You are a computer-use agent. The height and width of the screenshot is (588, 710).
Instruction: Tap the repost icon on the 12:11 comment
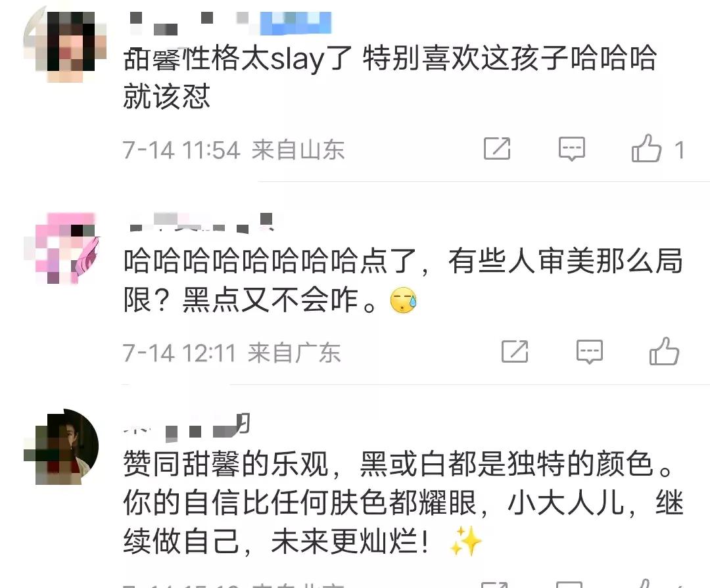point(515,351)
